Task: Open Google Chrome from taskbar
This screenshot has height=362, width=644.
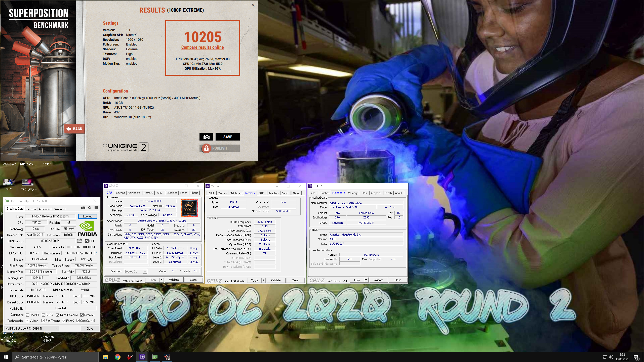Action: click(x=117, y=357)
